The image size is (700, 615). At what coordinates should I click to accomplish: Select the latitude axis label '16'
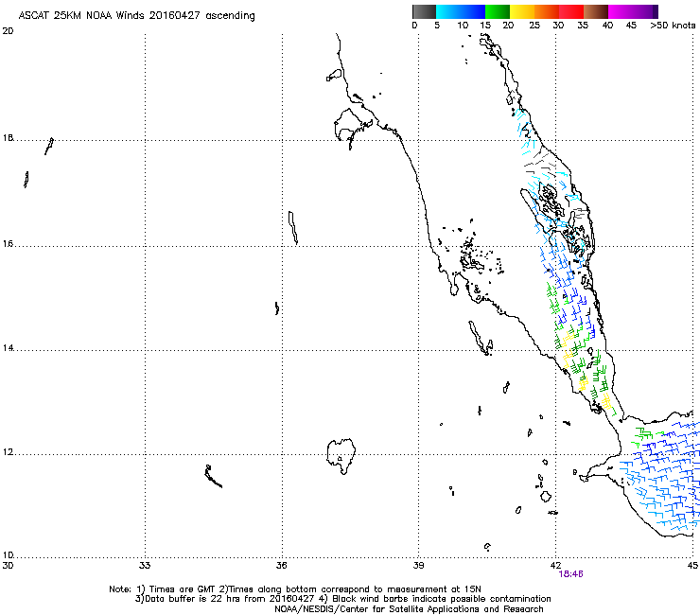8,244
